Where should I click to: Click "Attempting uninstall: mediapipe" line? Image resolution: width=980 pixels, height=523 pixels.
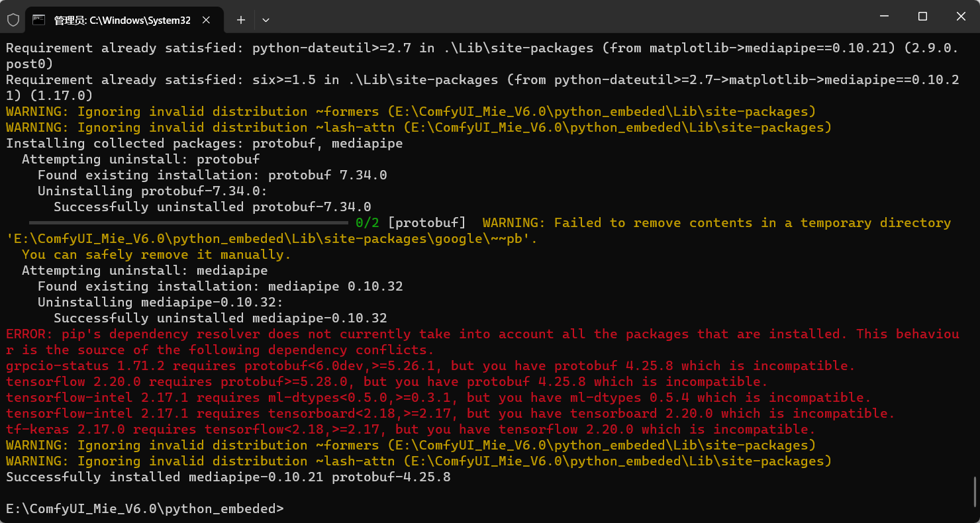point(144,270)
